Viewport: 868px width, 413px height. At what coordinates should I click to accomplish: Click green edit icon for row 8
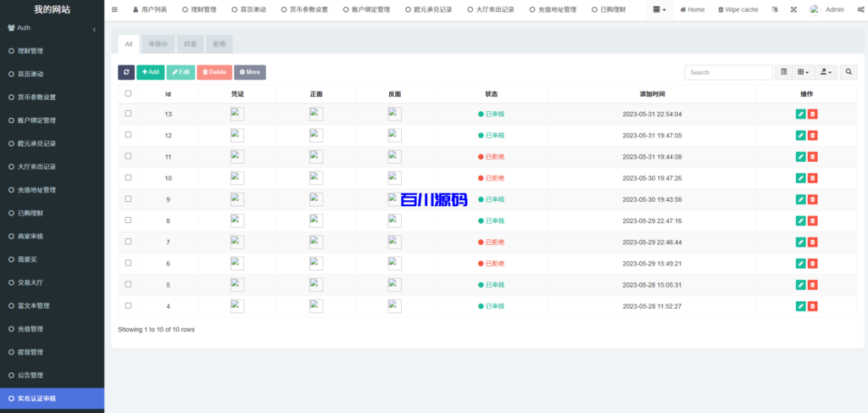click(800, 220)
